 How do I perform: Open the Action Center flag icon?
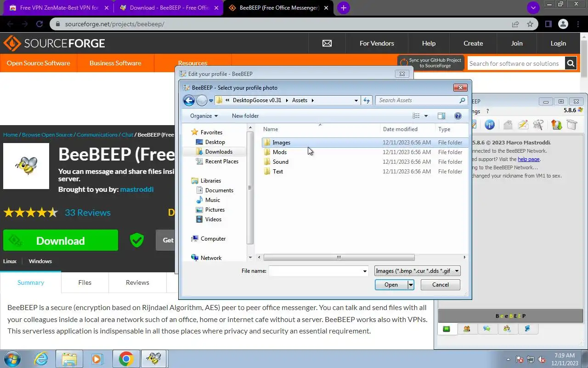[x=520, y=359]
